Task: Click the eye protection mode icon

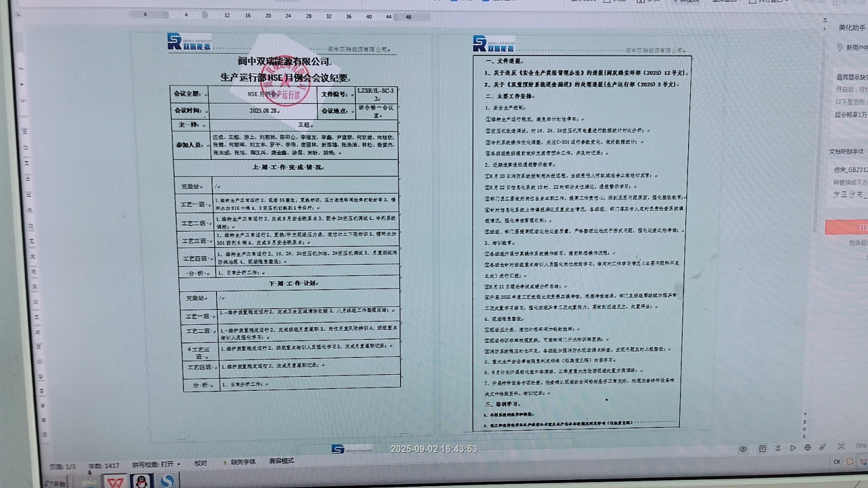Action: 743,449
